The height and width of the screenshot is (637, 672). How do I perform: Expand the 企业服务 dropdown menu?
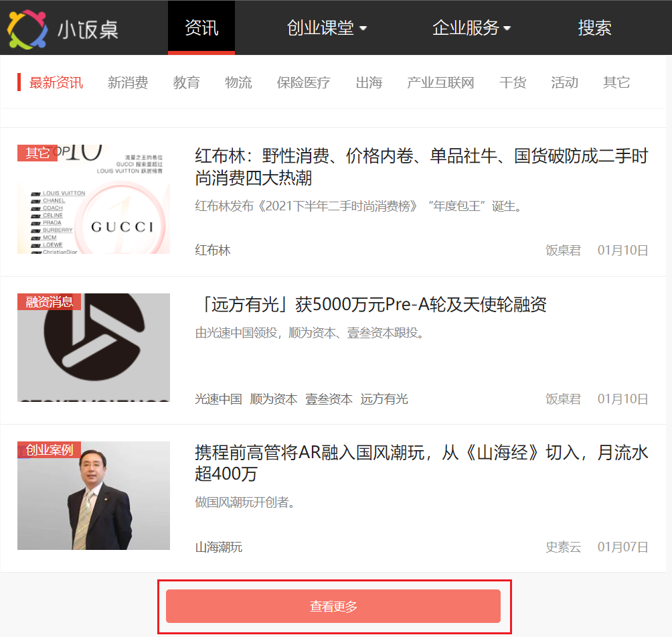pos(471,28)
